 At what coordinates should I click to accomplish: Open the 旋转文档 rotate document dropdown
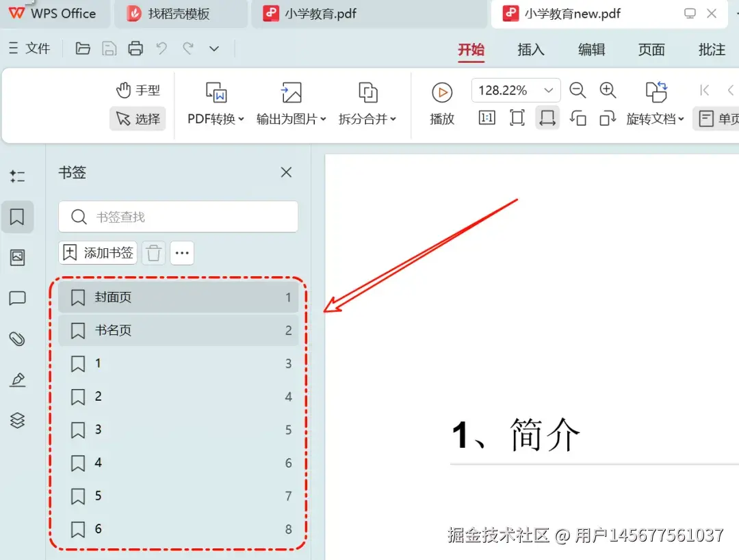click(x=656, y=118)
